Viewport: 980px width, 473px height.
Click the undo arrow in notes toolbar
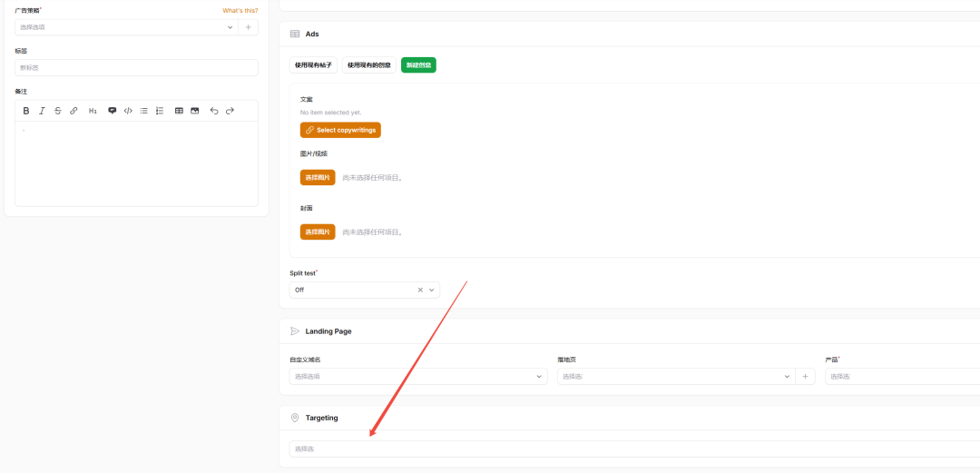tap(214, 111)
